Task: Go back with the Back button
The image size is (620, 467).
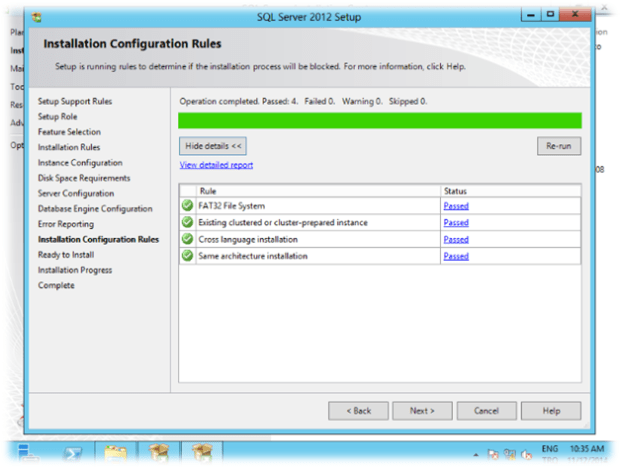Action: point(358,411)
